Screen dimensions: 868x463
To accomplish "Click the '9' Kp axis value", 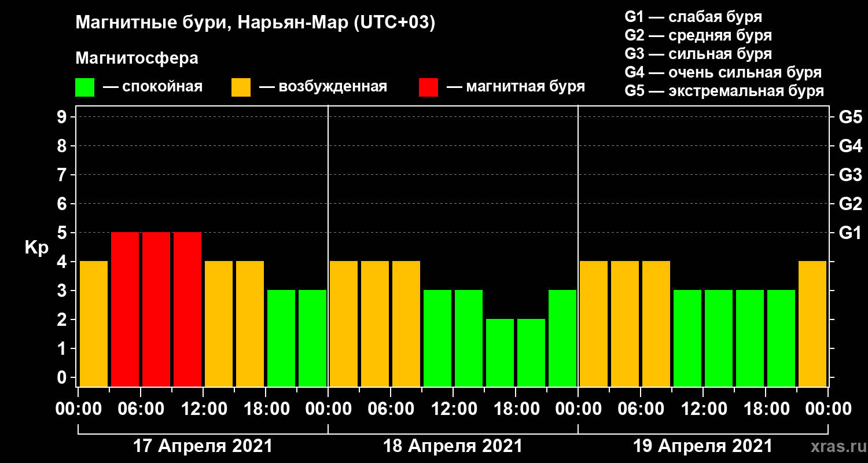I will [x=63, y=117].
